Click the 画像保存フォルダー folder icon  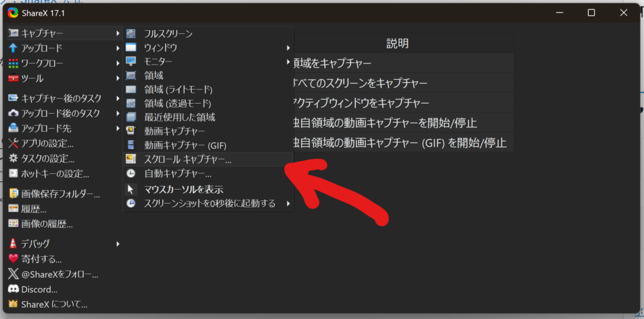tap(13, 193)
